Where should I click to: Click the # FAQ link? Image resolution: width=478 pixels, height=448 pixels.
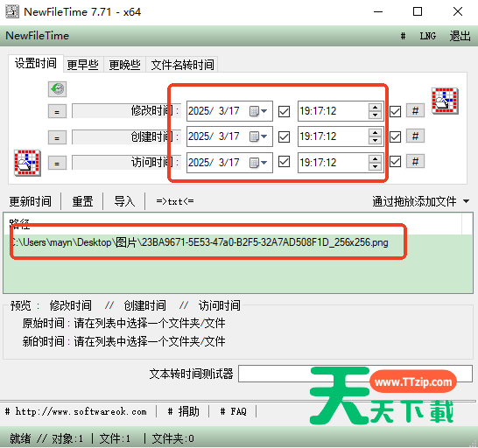233,411
